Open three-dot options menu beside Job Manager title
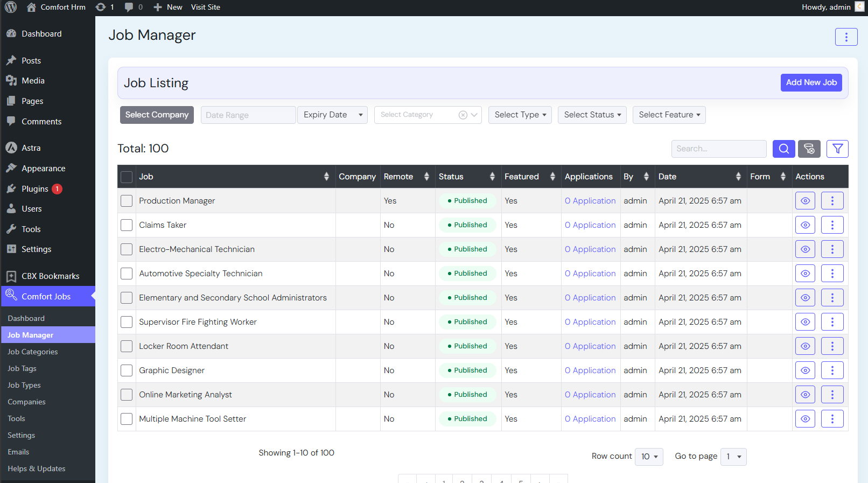This screenshot has height=483, width=868. pos(846,37)
